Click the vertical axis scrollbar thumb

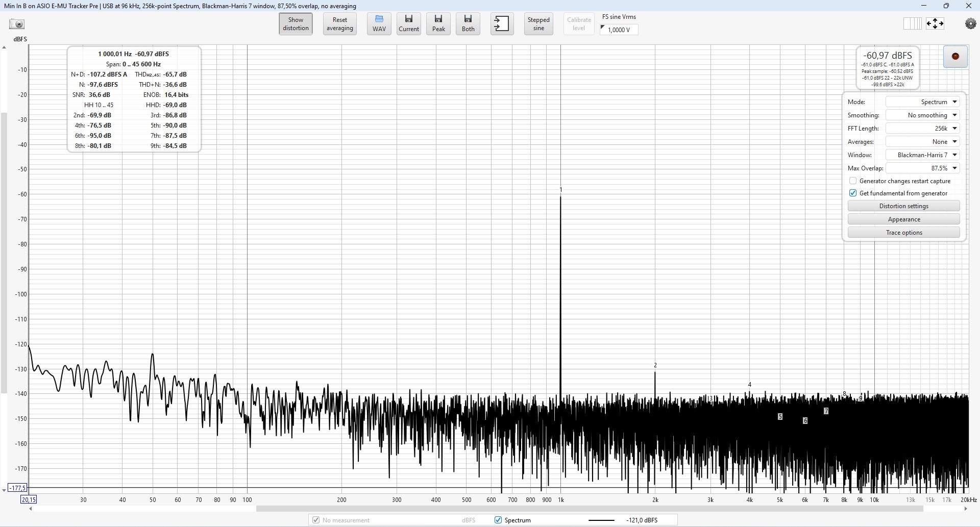[x=4, y=253]
